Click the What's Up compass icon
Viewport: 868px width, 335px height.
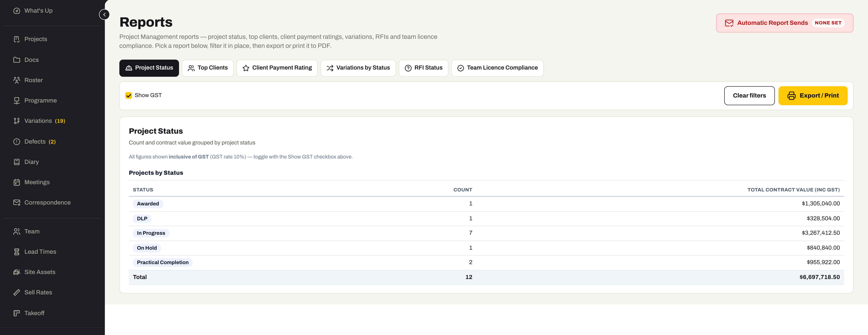pyautogui.click(x=17, y=11)
